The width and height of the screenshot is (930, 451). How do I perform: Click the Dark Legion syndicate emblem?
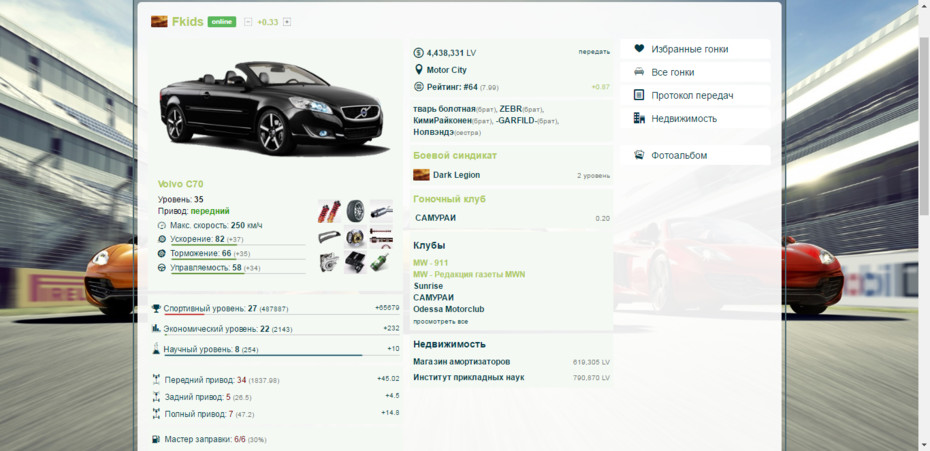pos(421,175)
